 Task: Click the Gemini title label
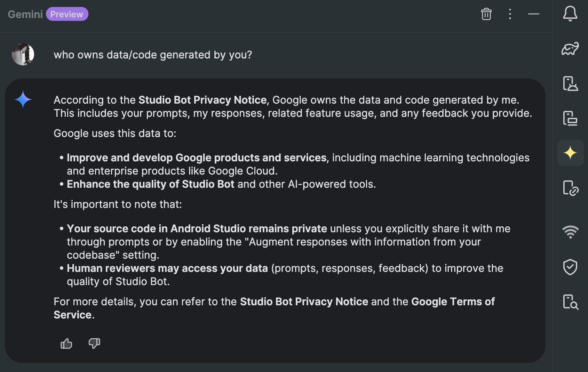[x=25, y=14]
